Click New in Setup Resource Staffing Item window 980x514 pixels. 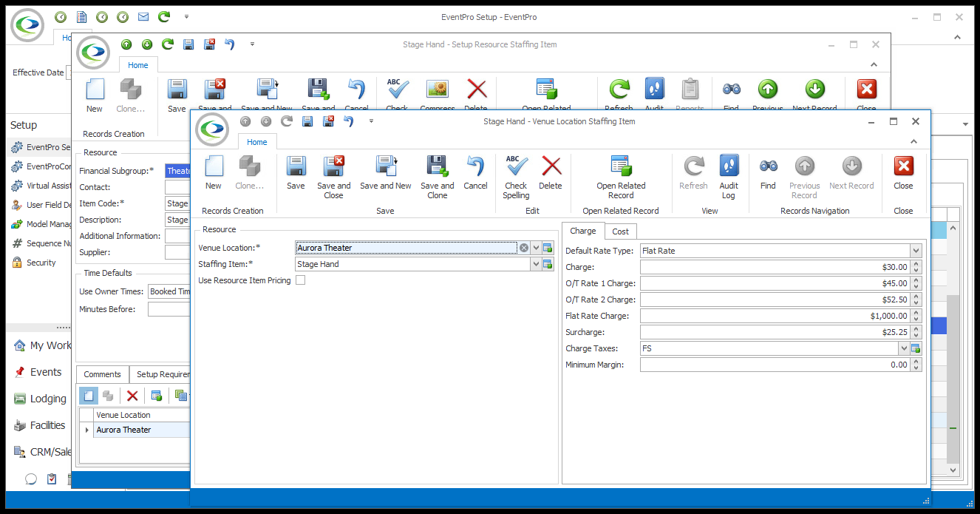pos(95,96)
